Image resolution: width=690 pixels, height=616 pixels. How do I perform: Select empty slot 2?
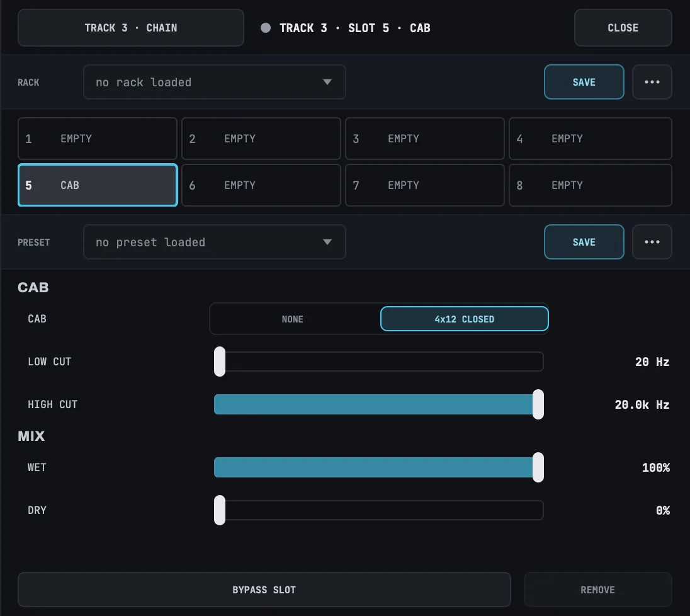pos(261,139)
